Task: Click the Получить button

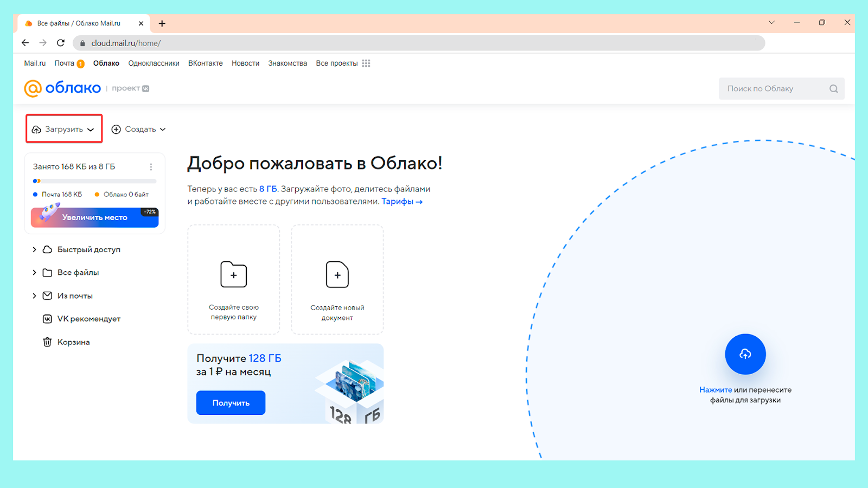Action: 231,403
